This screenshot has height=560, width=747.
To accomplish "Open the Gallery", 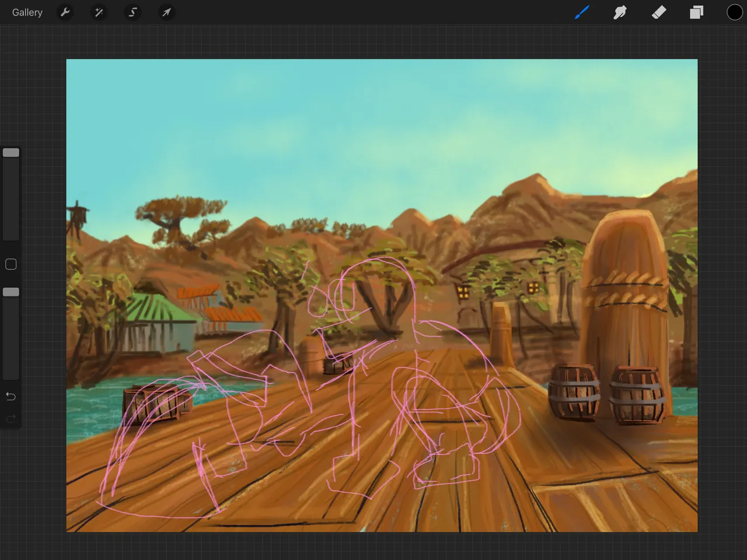I will click(27, 12).
